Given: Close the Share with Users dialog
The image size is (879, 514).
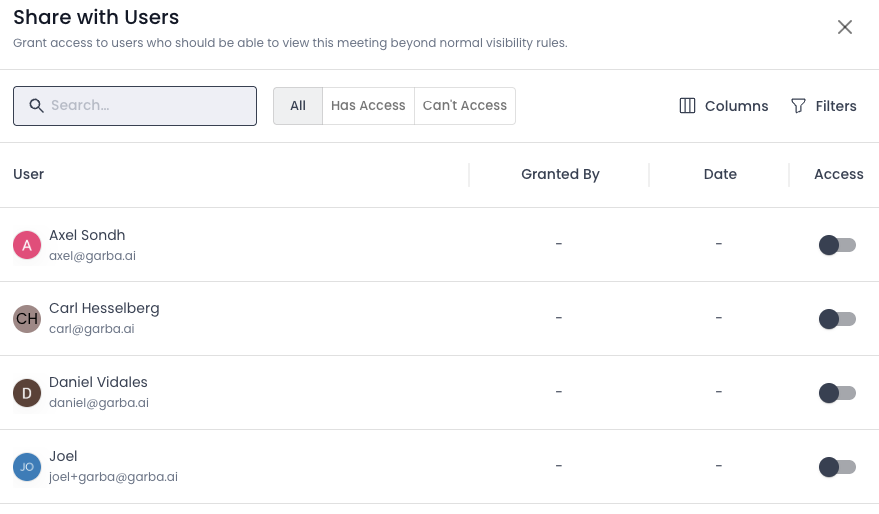Looking at the screenshot, I should click(x=845, y=27).
